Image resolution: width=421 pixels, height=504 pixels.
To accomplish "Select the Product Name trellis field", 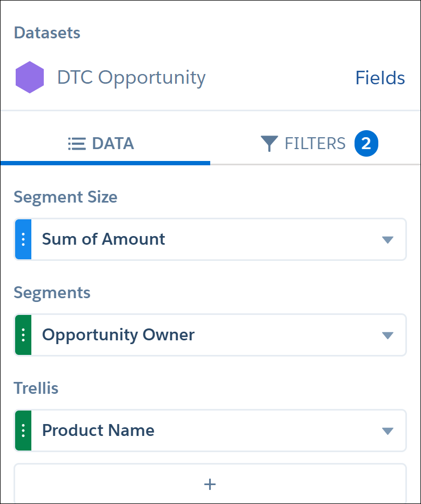I will (x=210, y=431).
